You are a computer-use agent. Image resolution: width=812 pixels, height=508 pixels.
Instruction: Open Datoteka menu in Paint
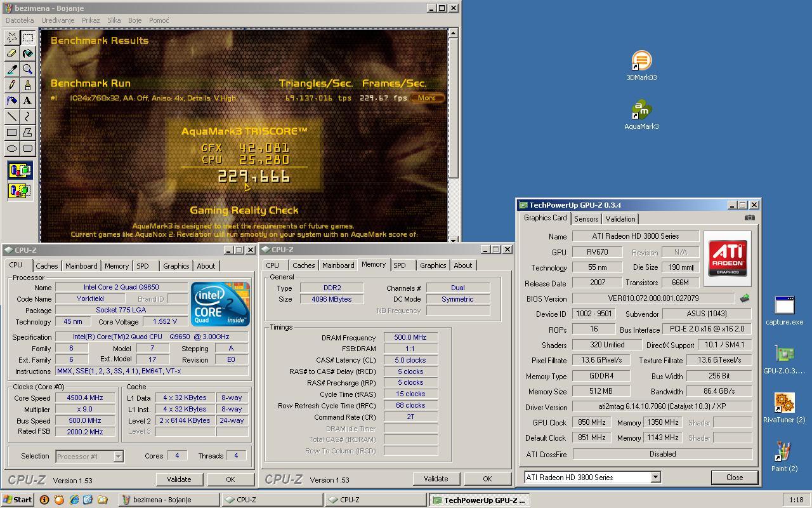(x=20, y=20)
